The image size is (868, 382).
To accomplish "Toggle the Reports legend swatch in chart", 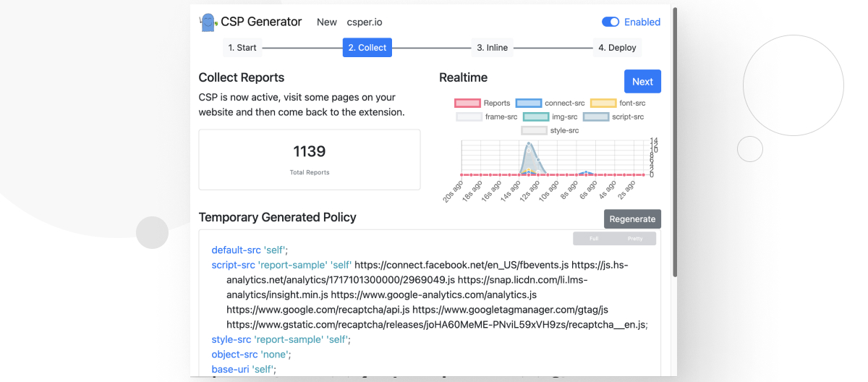I will click(467, 103).
